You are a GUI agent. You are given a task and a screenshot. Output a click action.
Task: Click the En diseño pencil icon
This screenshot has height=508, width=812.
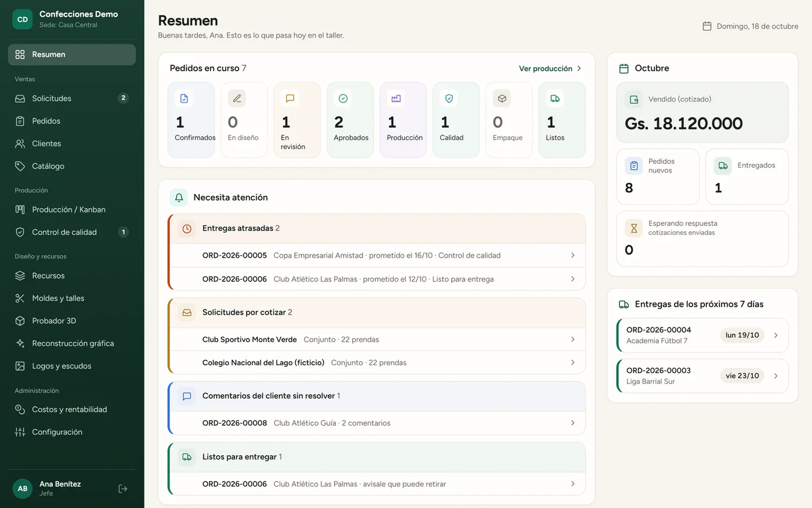237,99
